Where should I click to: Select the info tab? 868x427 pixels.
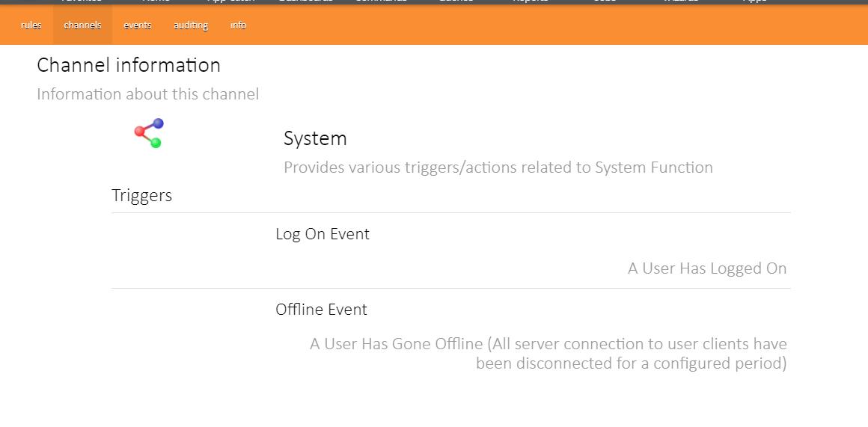coord(238,25)
